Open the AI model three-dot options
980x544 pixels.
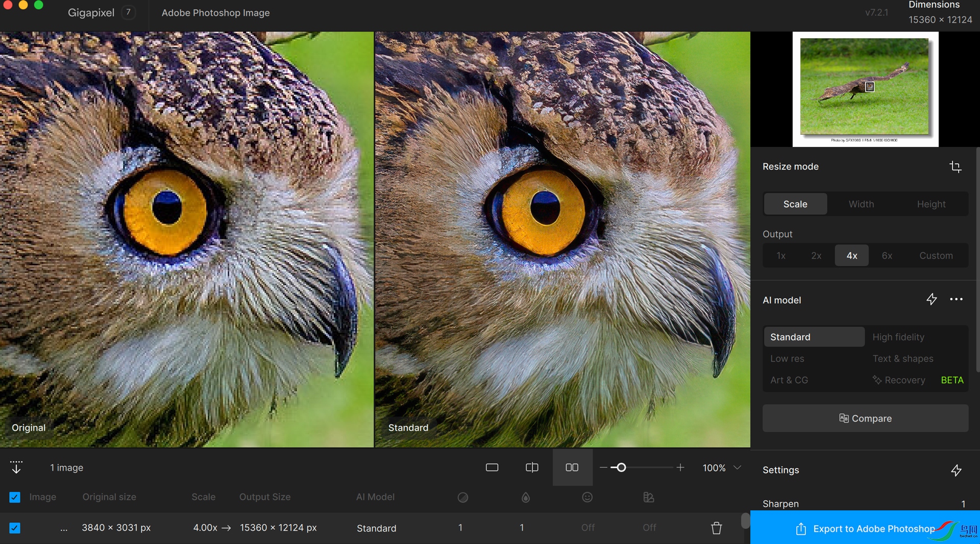(956, 300)
